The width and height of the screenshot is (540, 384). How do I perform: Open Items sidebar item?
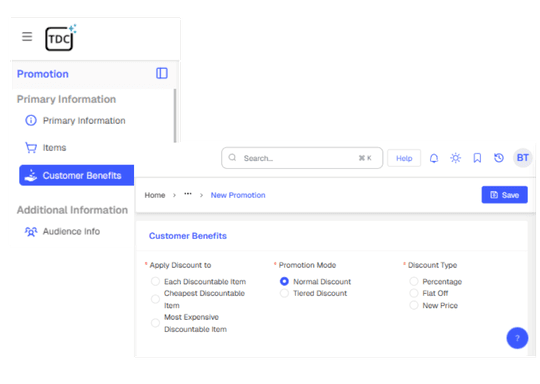(x=45, y=148)
